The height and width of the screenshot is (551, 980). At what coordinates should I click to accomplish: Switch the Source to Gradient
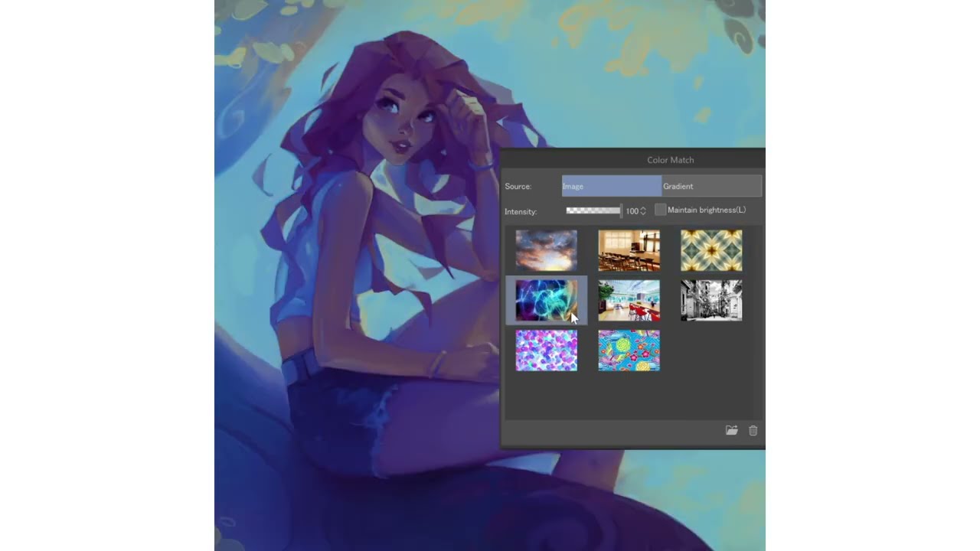[x=710, y=186]
